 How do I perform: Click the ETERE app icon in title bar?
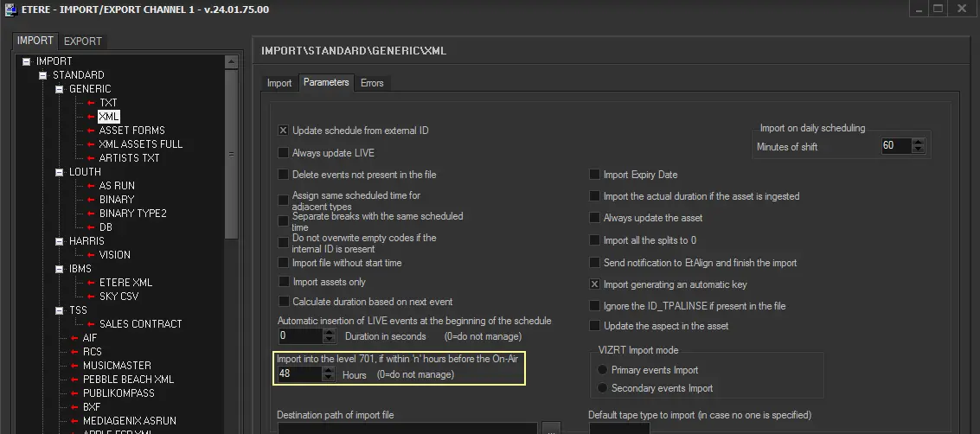tap(8, 9)
